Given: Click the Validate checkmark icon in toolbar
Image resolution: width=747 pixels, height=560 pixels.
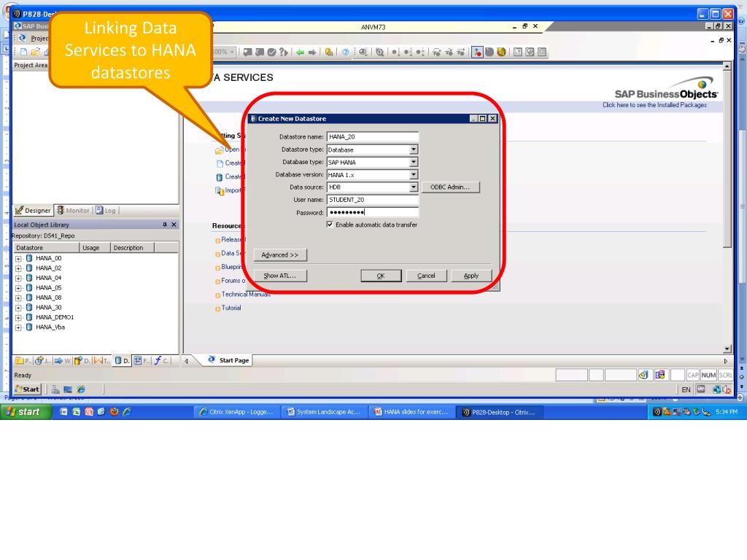Looking at the screenshot, I should 271,52.
